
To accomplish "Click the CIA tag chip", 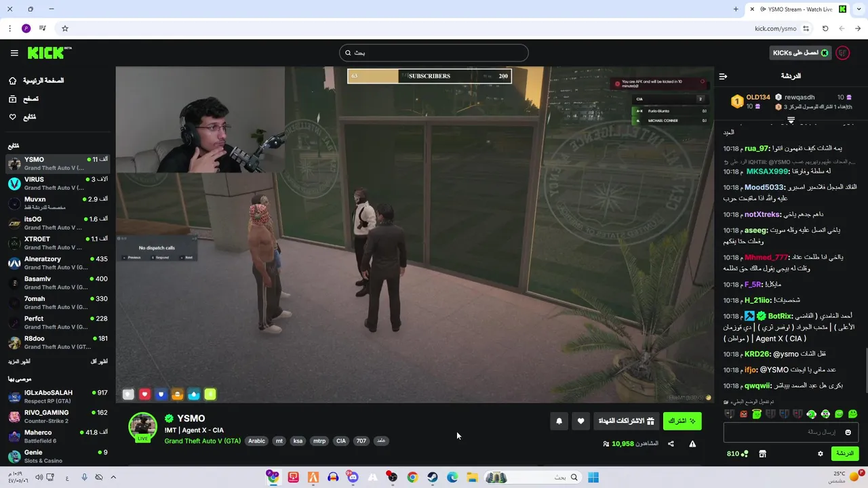I will coord(341,441).
